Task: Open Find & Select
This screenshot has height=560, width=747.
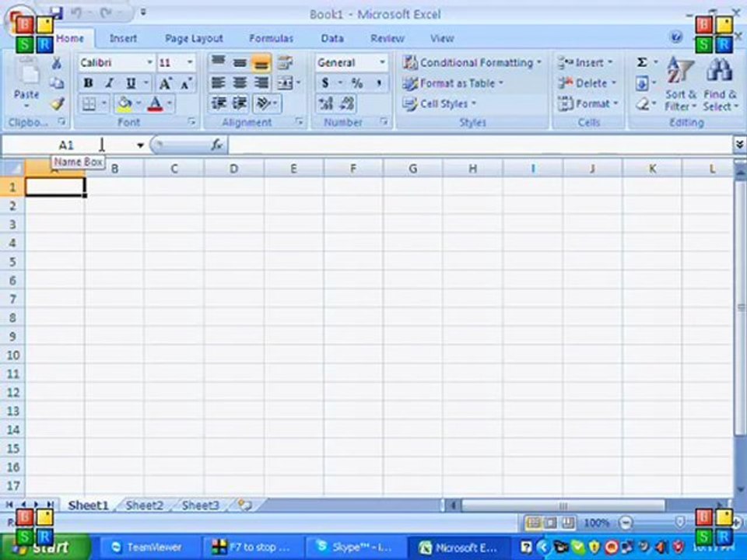Action: pyautogui.click(x=721, y=84)
